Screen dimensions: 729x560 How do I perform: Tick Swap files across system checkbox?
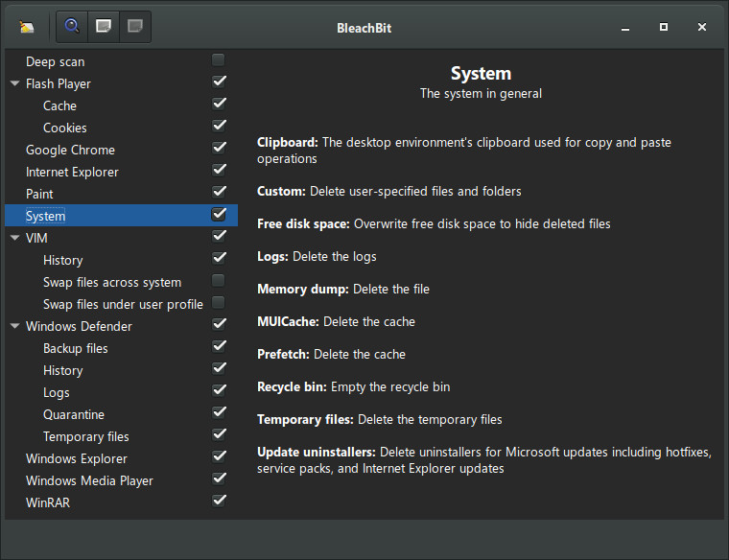coord(219,281)
